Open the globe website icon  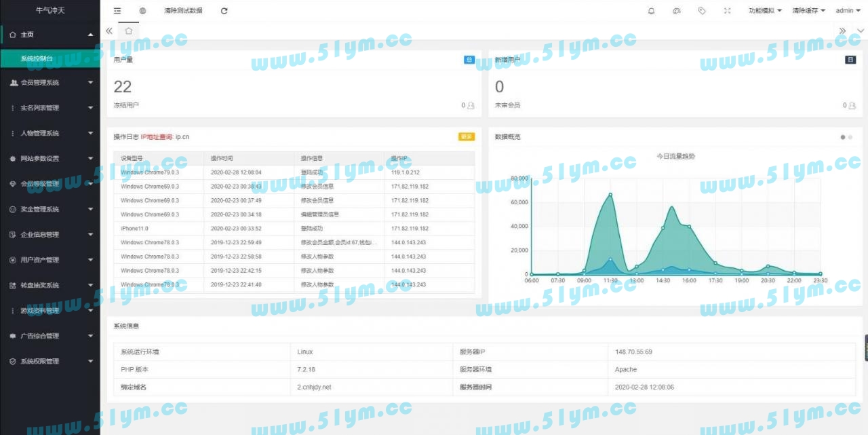pyautogui.click(x=142, y=11)
